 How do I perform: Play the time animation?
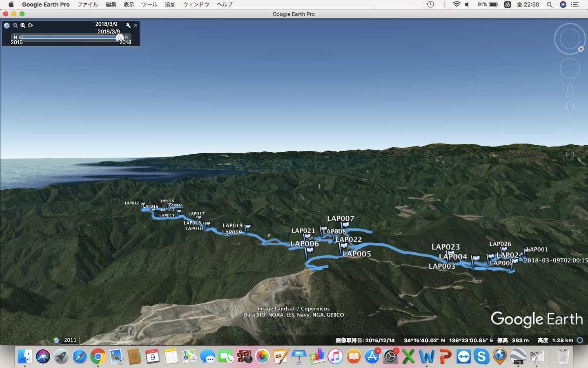pyautogui.click(x=30, y=25)
